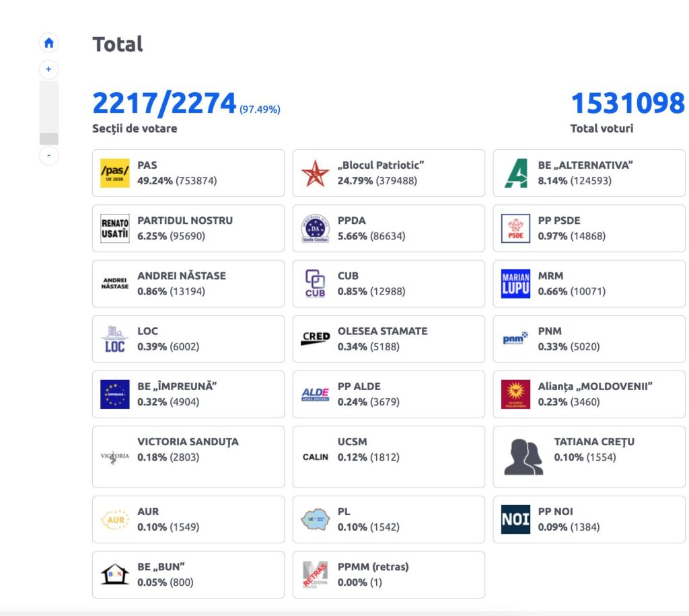Click the PPMM retras logo
The width and height of the screenshot is (689, 616).
(315, 575)
